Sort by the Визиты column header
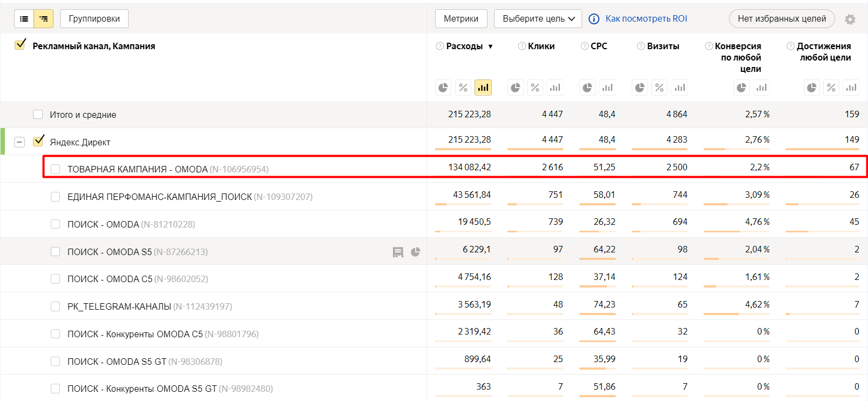The height and width of the screenshot is (401, 868). (x=663, y=46)
